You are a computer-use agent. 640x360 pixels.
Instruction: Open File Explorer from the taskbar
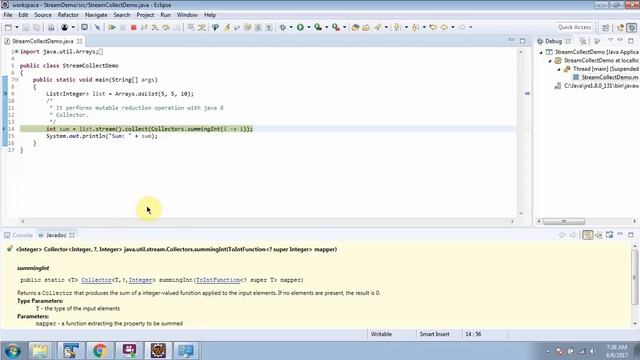point(40,351)
